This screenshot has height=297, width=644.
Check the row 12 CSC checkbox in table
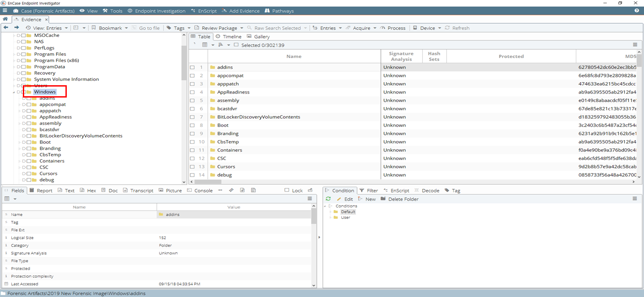point(192,158)
